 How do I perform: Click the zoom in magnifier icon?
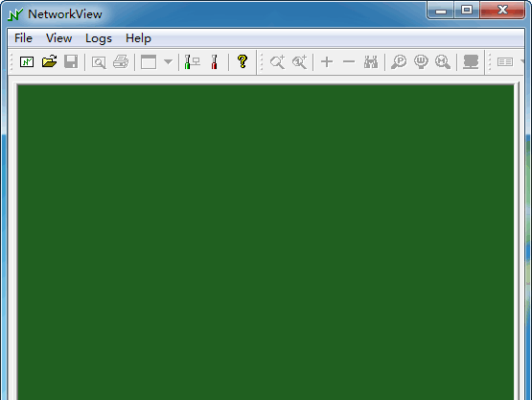[x=277, y=62]
